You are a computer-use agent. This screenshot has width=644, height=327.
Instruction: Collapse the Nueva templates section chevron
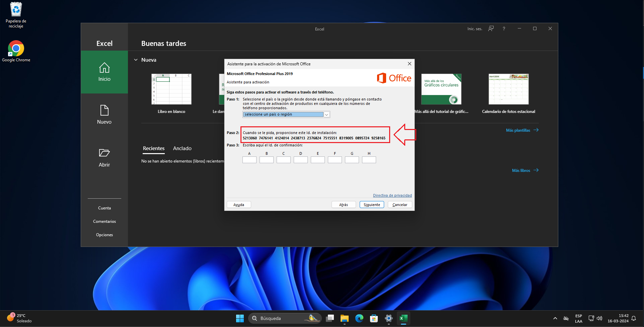click(136, 60)
